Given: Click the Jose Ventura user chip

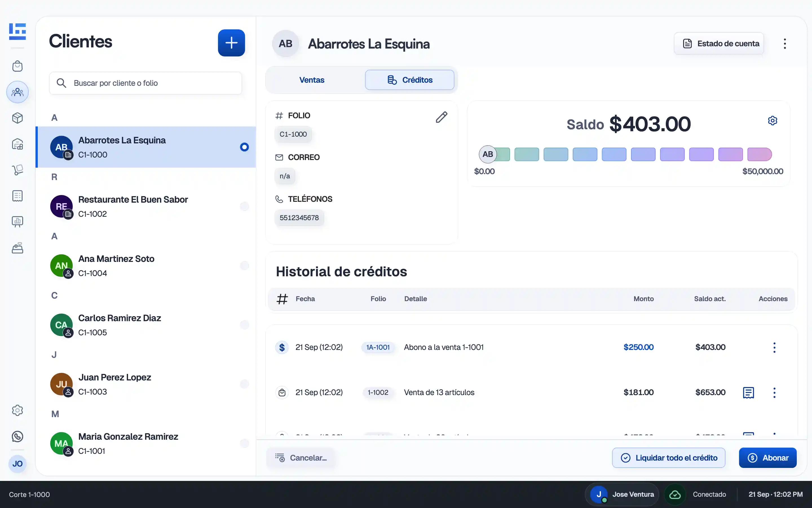Looking at the screenshot, I should (x=622, y=494).
